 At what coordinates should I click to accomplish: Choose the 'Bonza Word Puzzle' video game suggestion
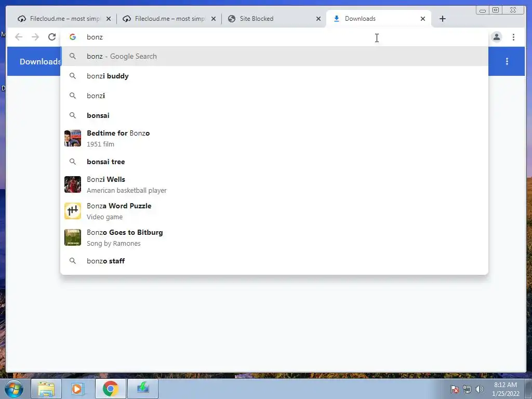[x=274, y=211]
